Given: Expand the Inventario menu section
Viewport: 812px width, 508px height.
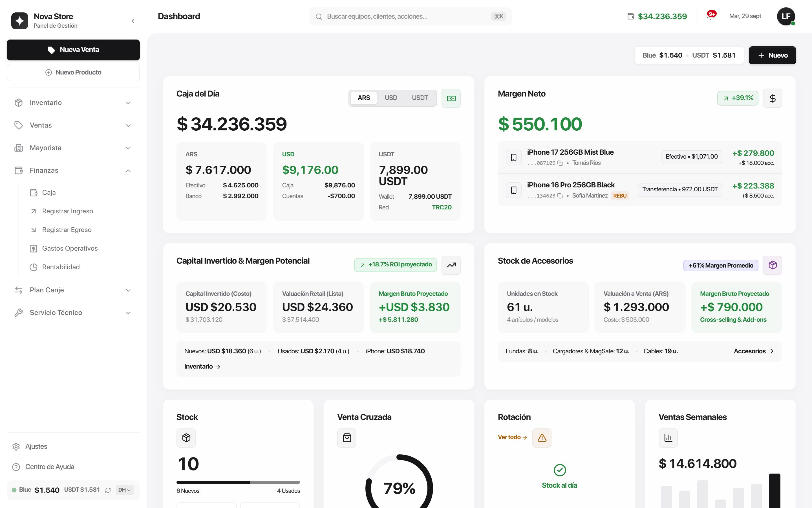Looking at the screenshot, I should pyautogui.click(x=73, y=102).
